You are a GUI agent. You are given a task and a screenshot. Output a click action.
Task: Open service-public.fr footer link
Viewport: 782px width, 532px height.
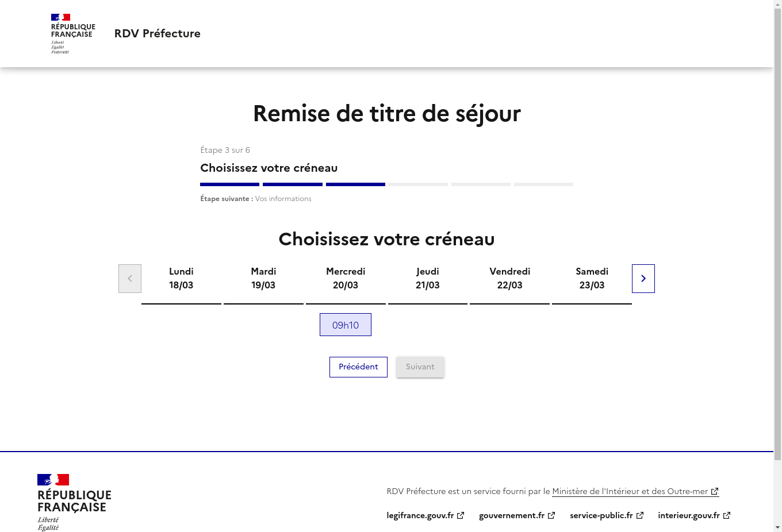607,515
